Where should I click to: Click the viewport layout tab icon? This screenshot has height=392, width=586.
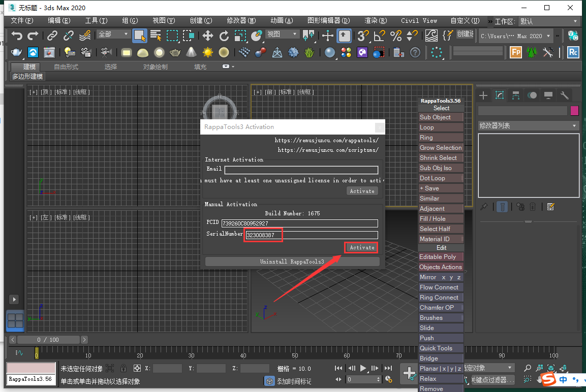15,321
